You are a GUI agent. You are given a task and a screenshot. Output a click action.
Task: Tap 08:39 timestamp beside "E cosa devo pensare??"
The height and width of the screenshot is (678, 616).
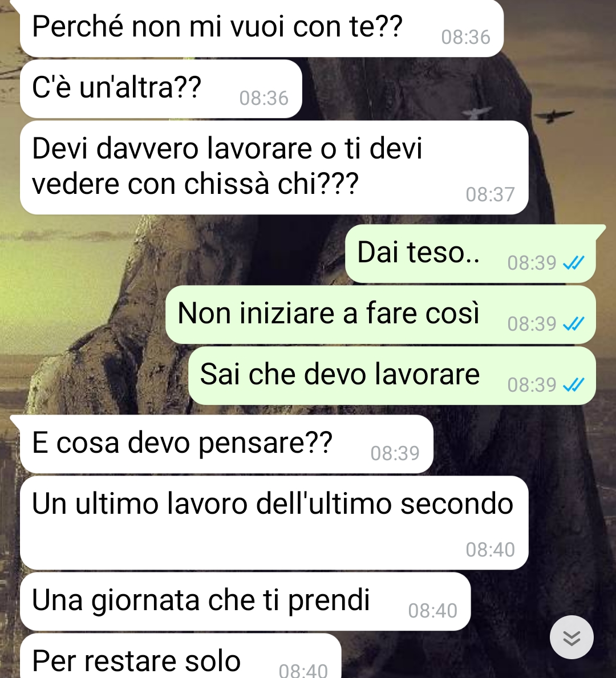(x=395, y=453)
